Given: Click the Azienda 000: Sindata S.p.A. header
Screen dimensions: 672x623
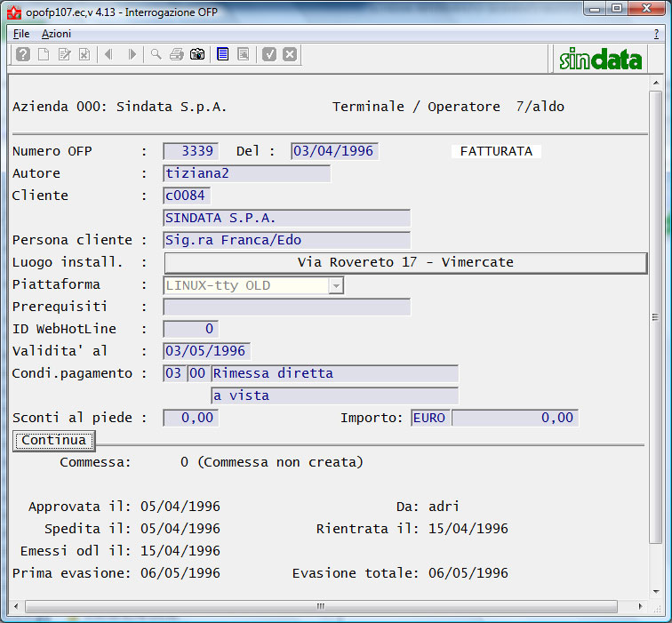Looking at the screenshot, I should [x=119, y=107].
